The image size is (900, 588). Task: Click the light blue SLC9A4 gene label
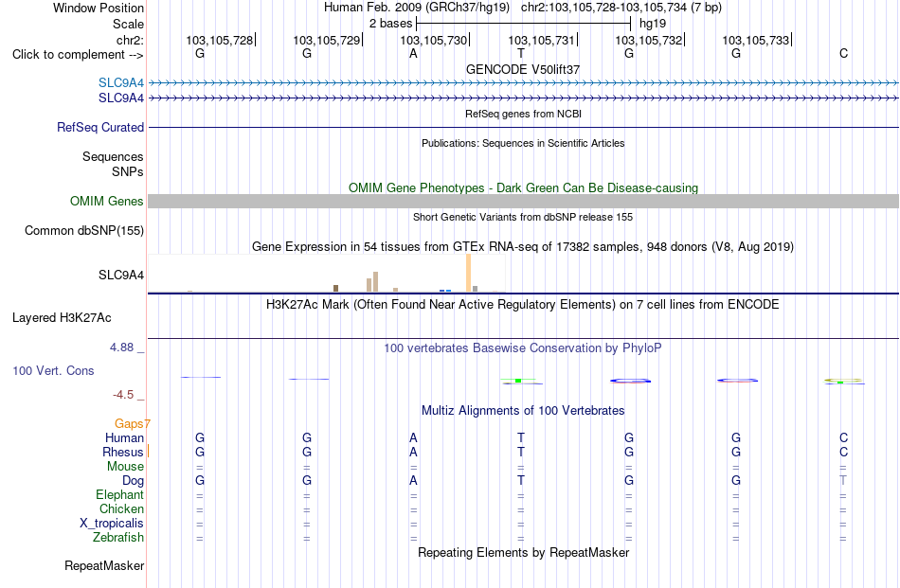pos(121,82)
